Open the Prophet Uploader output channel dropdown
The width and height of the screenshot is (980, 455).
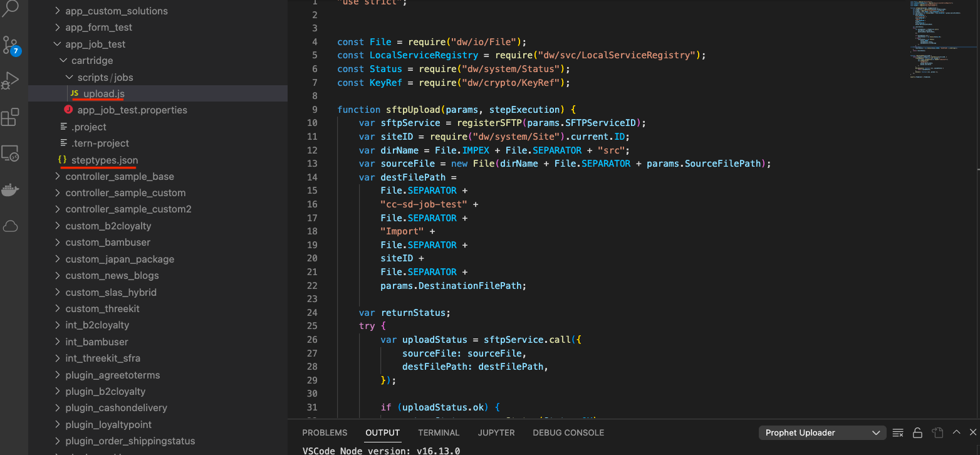pos(823,432)
